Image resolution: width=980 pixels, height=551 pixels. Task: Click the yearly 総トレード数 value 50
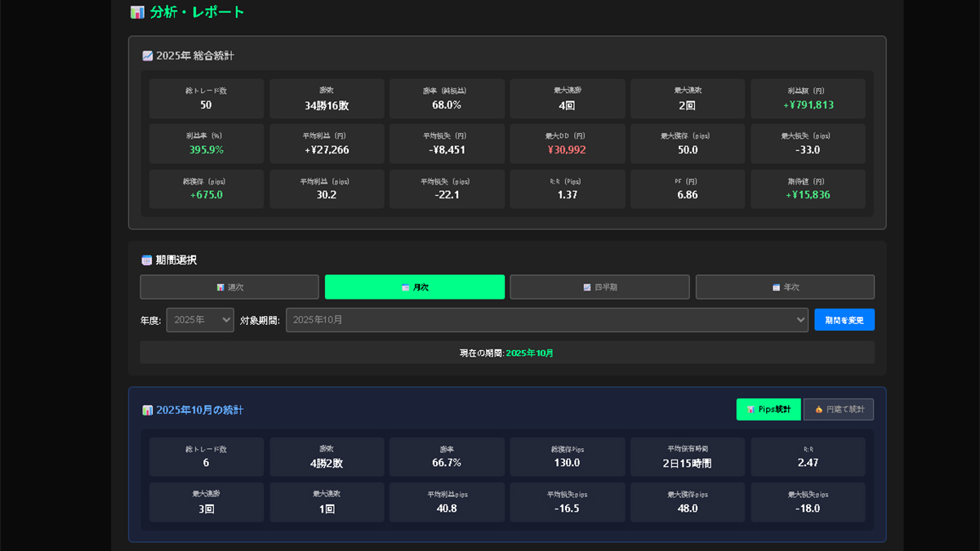pyautogui.click(x=206, y=105)
